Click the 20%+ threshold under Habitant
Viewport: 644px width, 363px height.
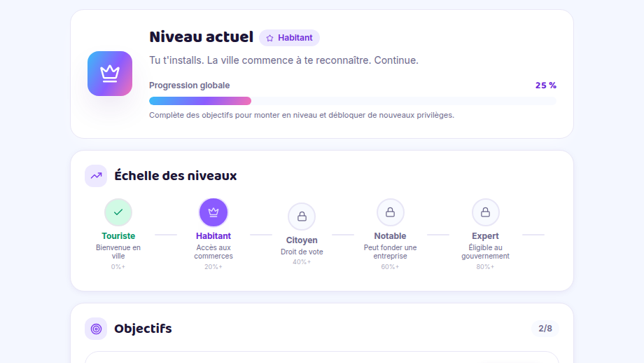click(x=213, y=267)
